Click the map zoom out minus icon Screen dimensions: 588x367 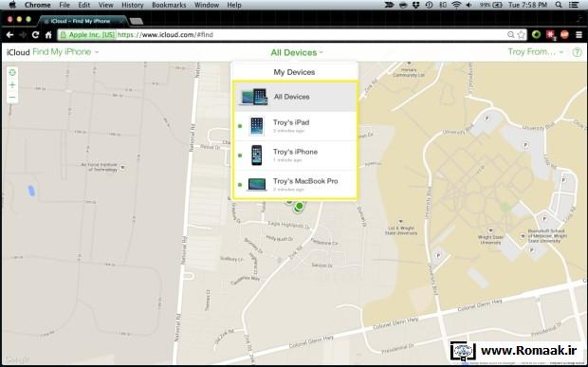pos(12,98)
